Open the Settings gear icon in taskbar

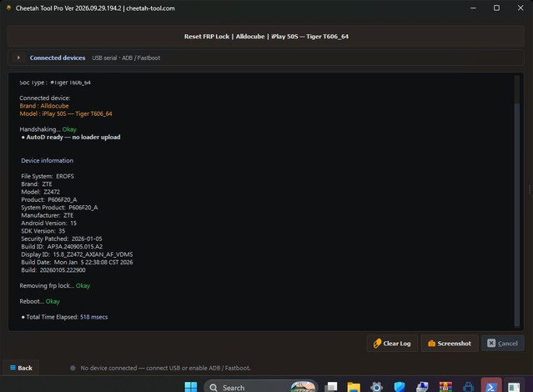pyautogui.click(x=376, y=387)
